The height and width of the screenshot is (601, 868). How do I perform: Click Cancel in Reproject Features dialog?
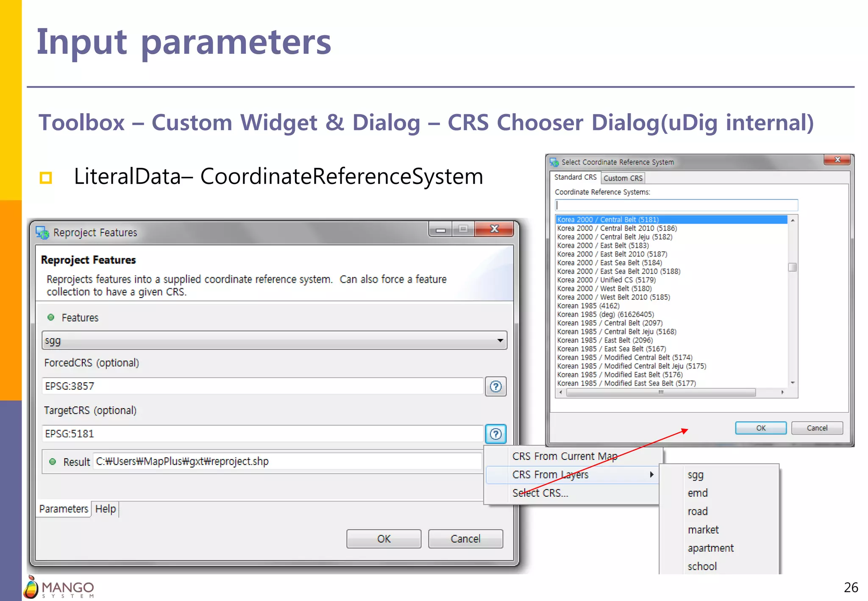click(465, 539)
